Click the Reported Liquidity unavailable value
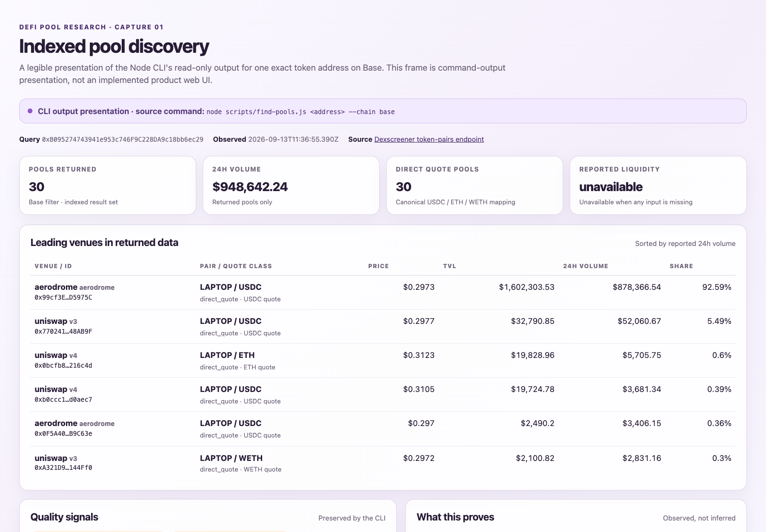The image size is (766, 532). click(611, 186)
